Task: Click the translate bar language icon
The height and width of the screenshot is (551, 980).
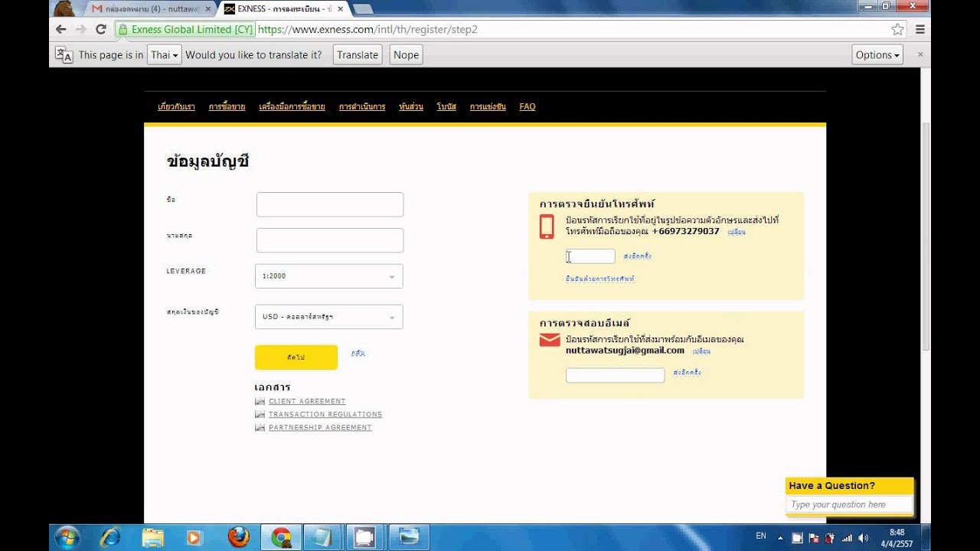Action: (x=64, y=55)
